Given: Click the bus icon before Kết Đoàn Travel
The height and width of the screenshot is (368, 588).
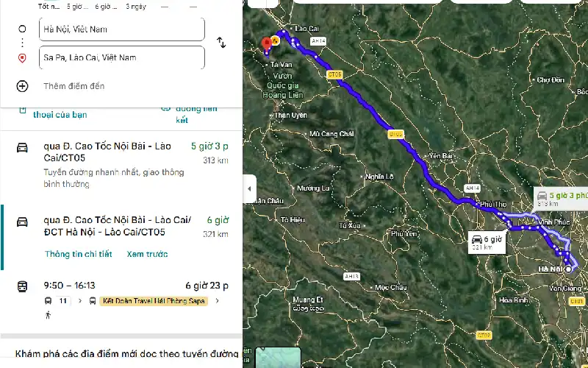Looking at the screenshot, I should coord(93,301).
